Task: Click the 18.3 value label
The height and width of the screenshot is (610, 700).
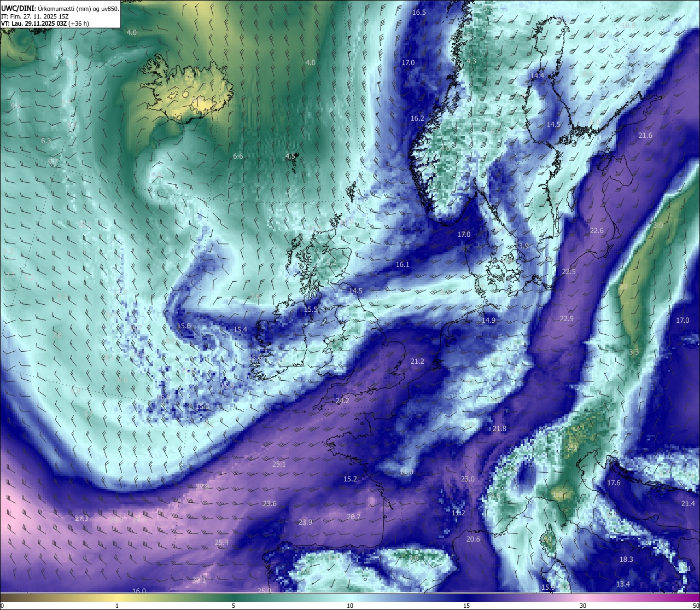Action: click(x=626, y=560)
